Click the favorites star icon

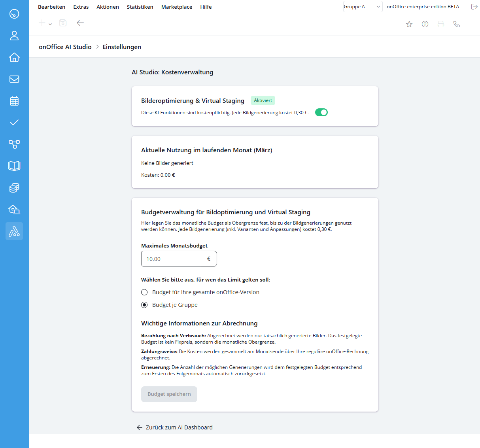click(x=409, y=24)
